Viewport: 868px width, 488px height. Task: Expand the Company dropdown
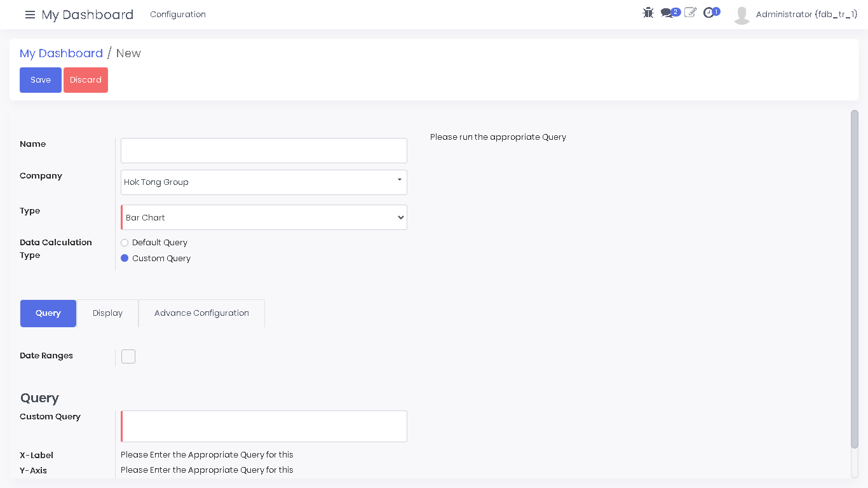(x=264, y=182)
